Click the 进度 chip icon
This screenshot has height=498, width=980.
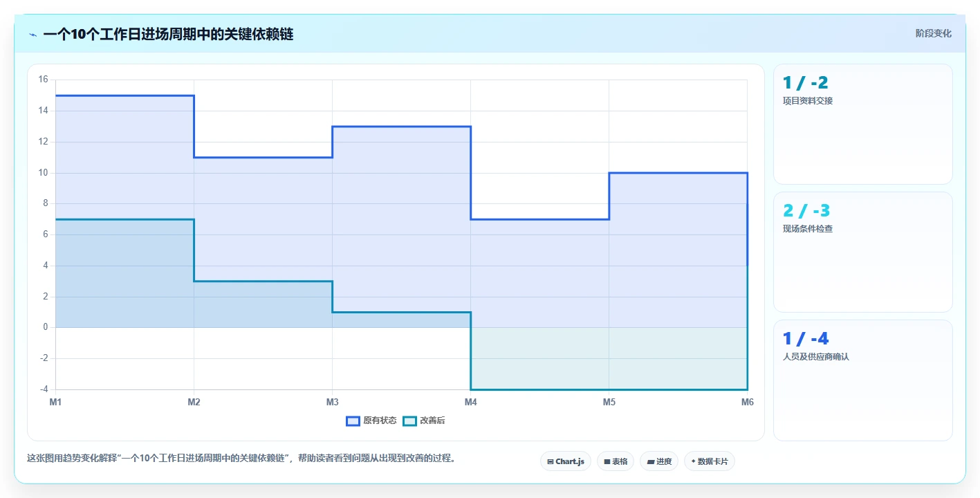(x=651, y=461)
